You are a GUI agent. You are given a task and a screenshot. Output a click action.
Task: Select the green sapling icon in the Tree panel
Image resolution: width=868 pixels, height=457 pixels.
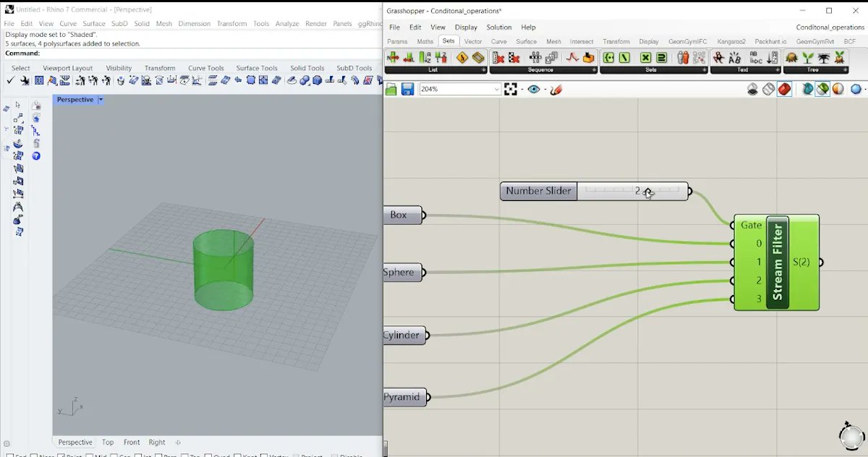[808, 57]
